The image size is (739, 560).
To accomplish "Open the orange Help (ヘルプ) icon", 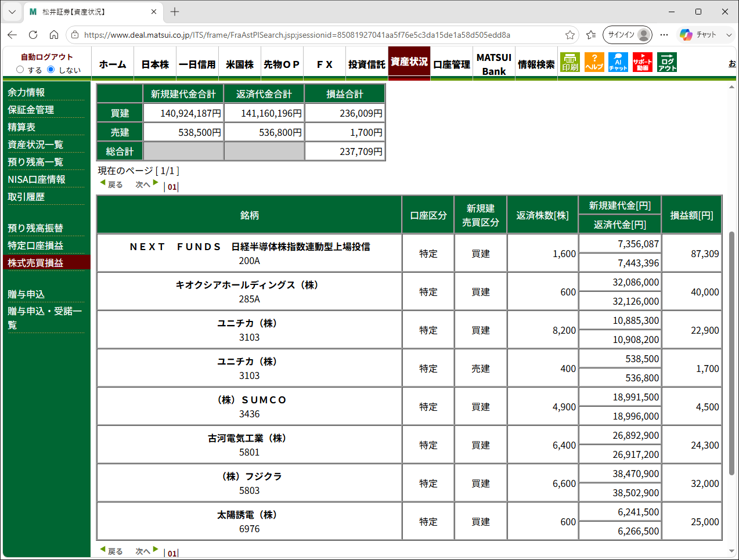I will coord(594,62).
